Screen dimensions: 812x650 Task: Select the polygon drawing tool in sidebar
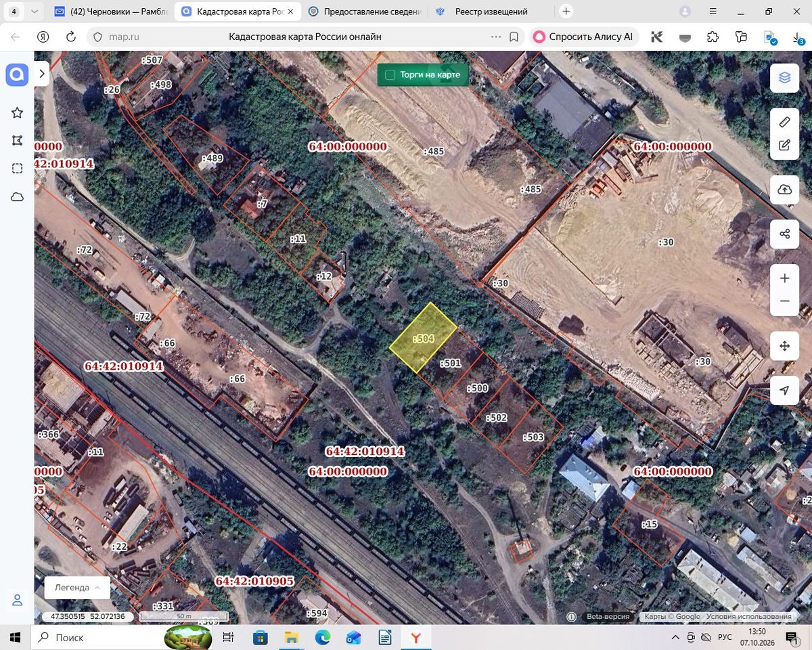pyautogui.click(x=17, y=140)
